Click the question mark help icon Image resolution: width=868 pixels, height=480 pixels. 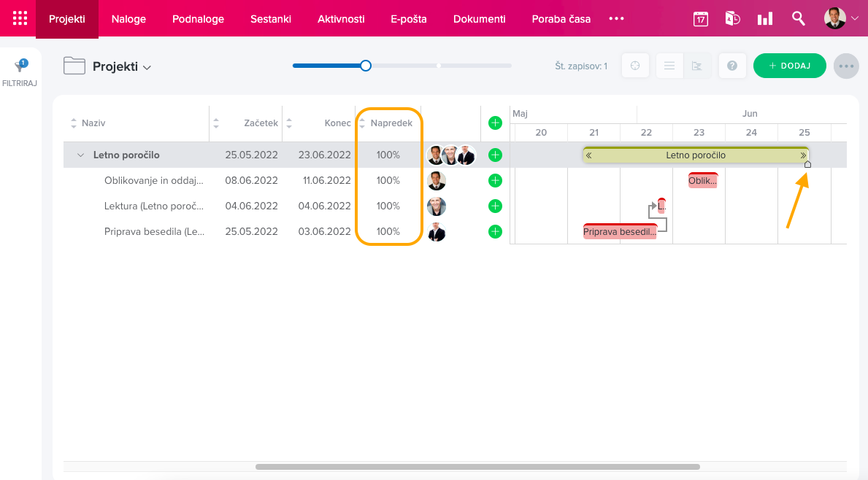(731, 66)
